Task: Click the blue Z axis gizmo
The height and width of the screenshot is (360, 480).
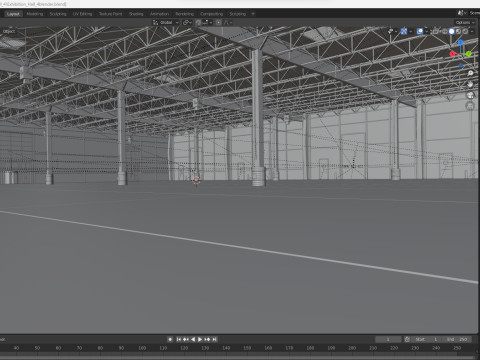Action: tap(460, 42)
